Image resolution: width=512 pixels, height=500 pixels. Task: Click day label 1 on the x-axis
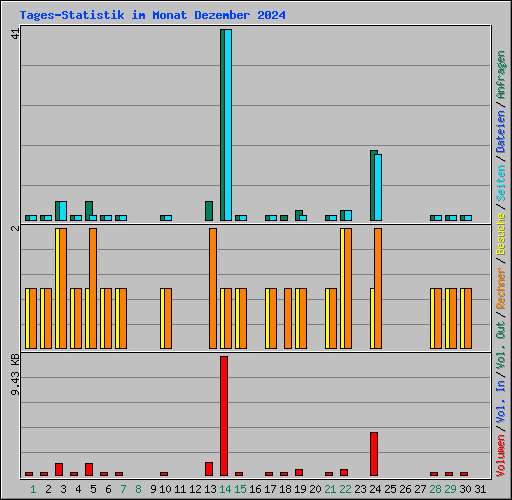pos(33,489)
